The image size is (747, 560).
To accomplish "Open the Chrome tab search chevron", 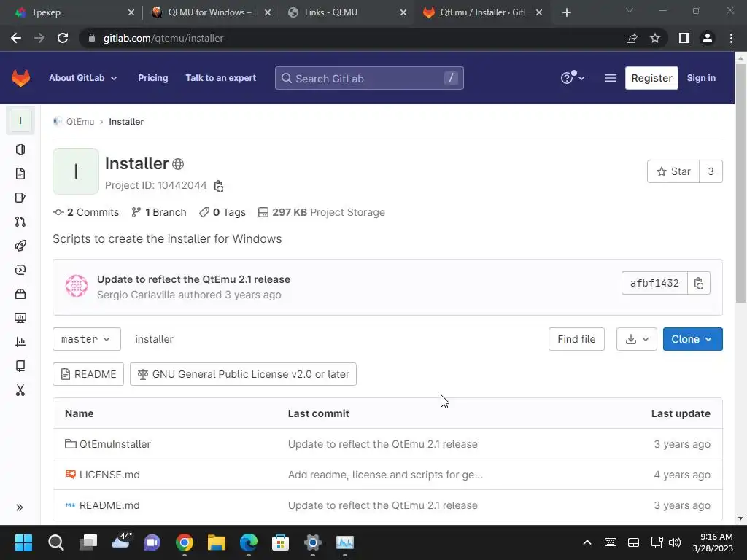I will click(630, 10).
